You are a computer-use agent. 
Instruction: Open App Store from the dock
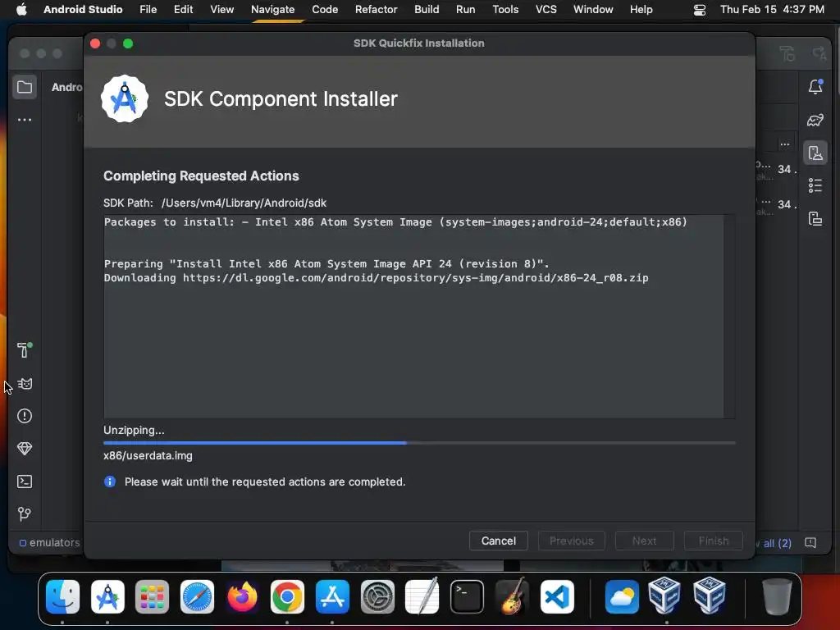pyautogui.click(x=332, y=597)
